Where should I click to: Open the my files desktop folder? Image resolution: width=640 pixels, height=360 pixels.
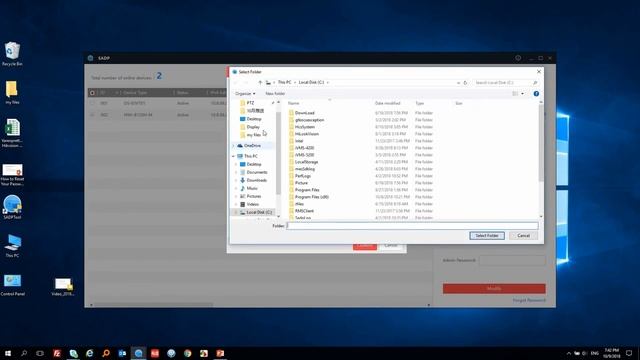click(x=12, y=92)
